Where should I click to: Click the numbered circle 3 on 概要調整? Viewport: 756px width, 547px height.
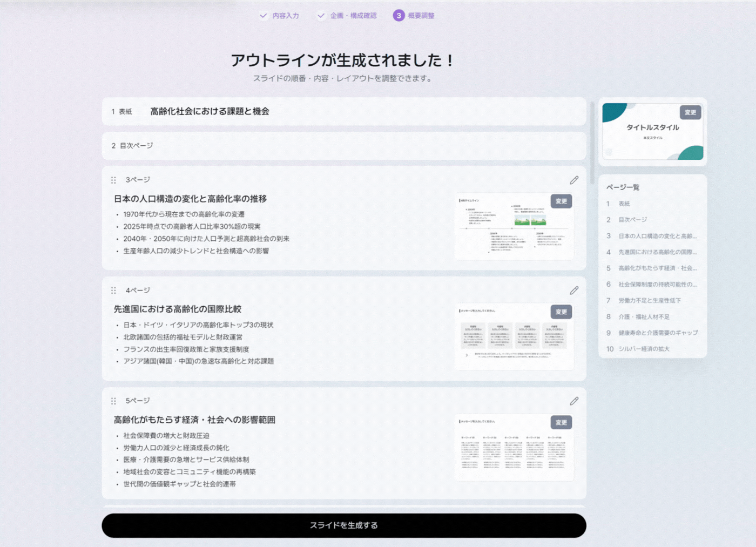click(399, 16)
